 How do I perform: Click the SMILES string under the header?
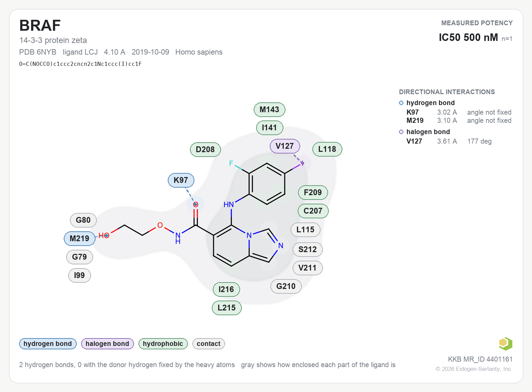click(x=80, y=64)
